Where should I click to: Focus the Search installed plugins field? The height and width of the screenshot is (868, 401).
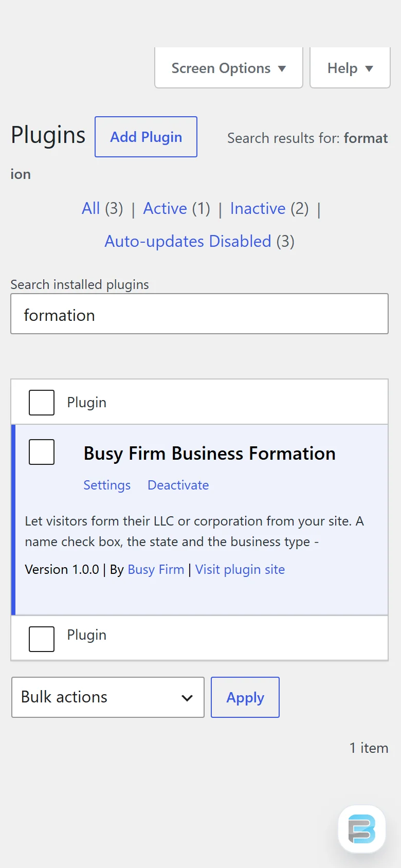coord(199,314)
